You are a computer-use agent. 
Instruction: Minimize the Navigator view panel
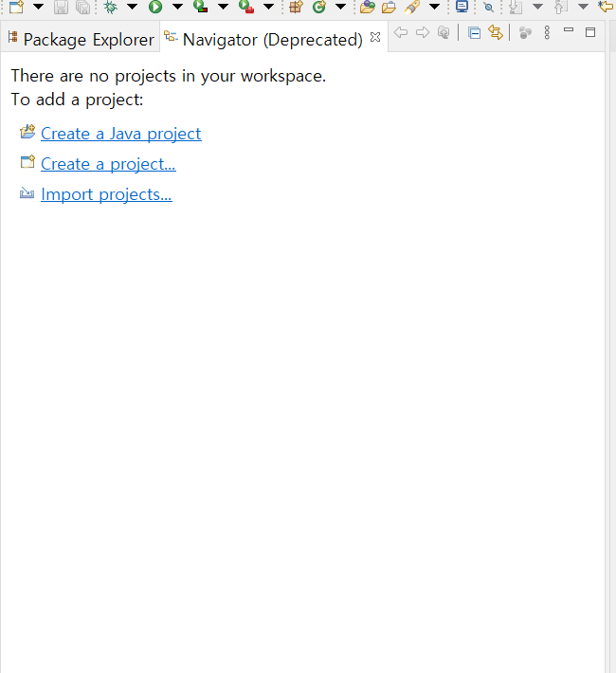tap(569, 29)
